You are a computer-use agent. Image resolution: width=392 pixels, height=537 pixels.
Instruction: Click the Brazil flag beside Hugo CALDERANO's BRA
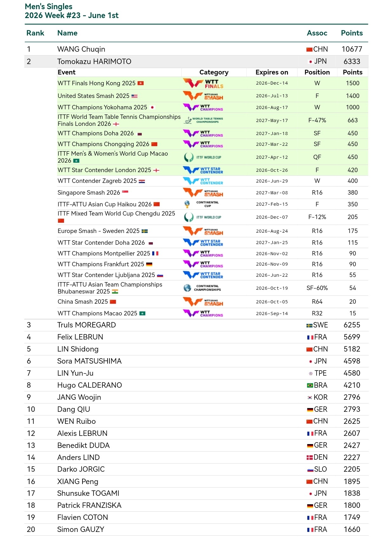[x=310, y=386]
